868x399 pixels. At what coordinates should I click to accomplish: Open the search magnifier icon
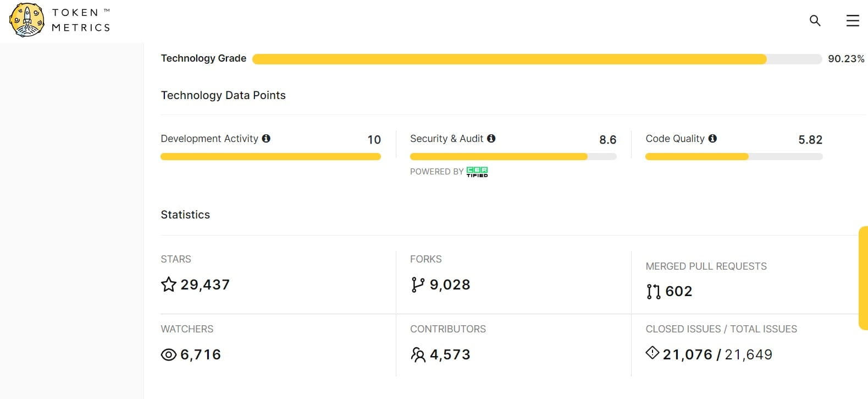tap(815, 21)
